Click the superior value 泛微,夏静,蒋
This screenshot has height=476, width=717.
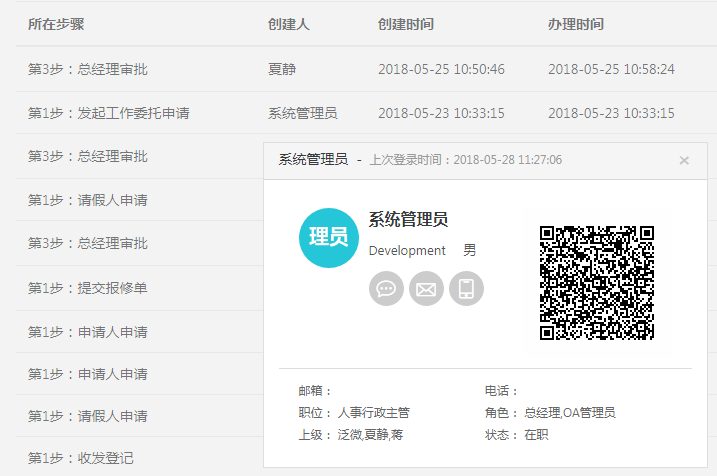370,434
